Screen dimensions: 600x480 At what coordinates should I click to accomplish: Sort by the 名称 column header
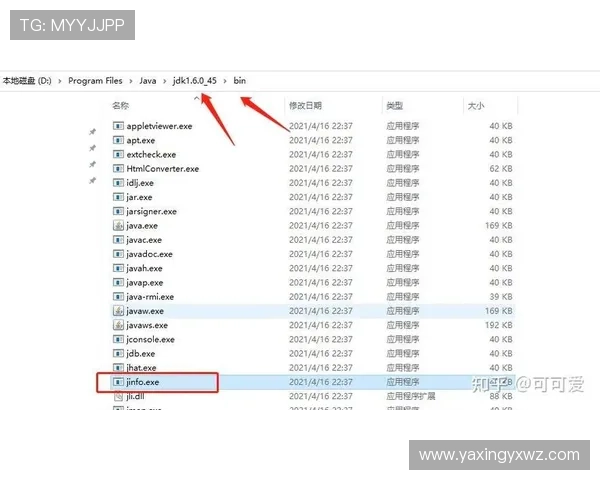click(x=121, y=106)
